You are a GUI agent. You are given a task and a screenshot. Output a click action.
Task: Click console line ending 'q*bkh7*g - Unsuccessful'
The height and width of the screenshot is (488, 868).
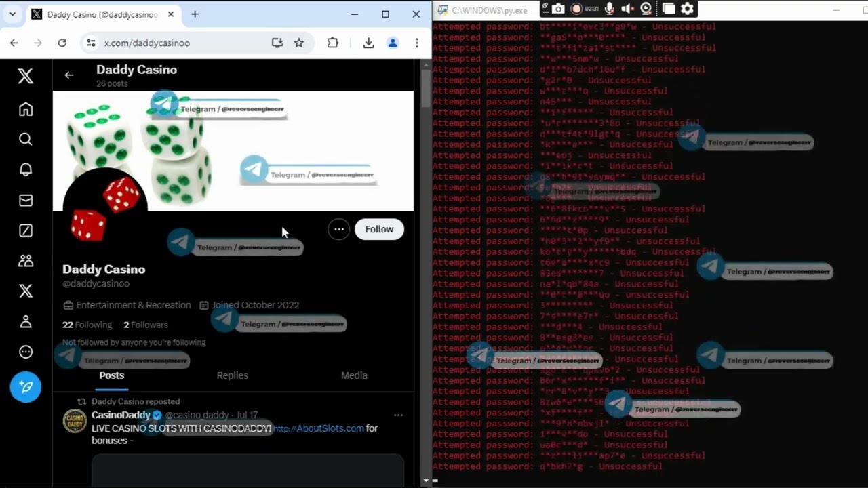(x=547, y=466)
